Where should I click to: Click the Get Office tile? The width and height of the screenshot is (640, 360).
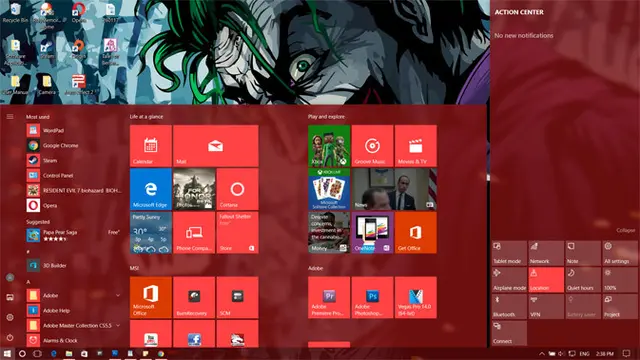tap(416, 232)
